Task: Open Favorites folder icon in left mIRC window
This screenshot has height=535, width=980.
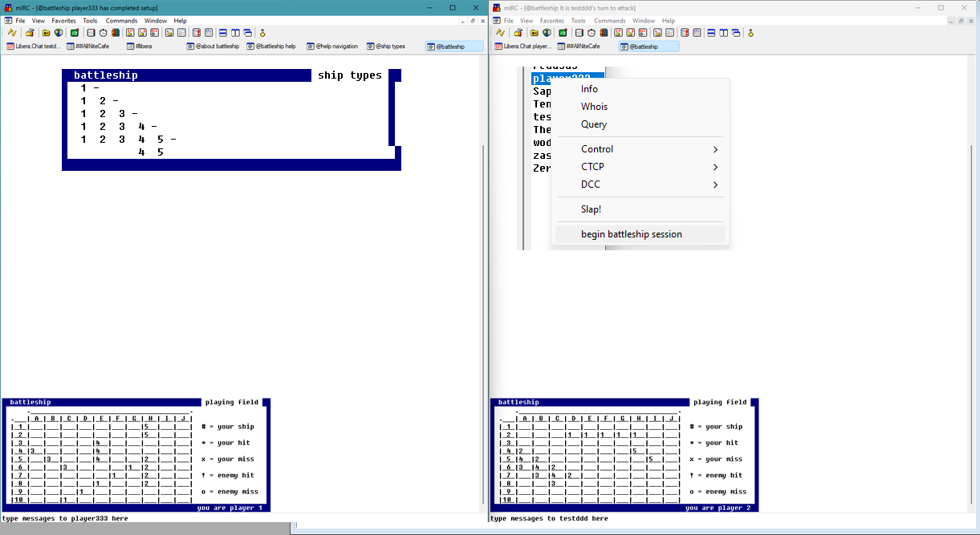Action: [47, 33]
